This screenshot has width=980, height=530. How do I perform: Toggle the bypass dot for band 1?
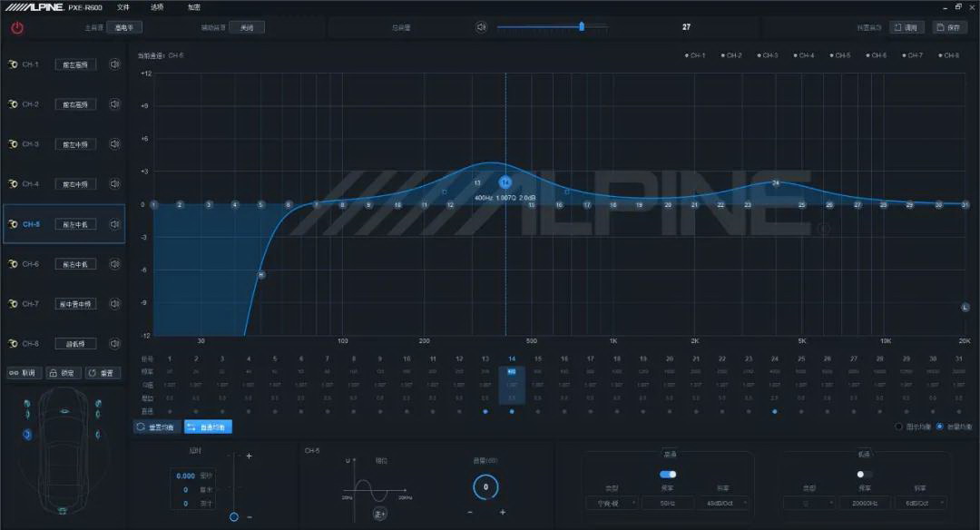tap(170, 411)
